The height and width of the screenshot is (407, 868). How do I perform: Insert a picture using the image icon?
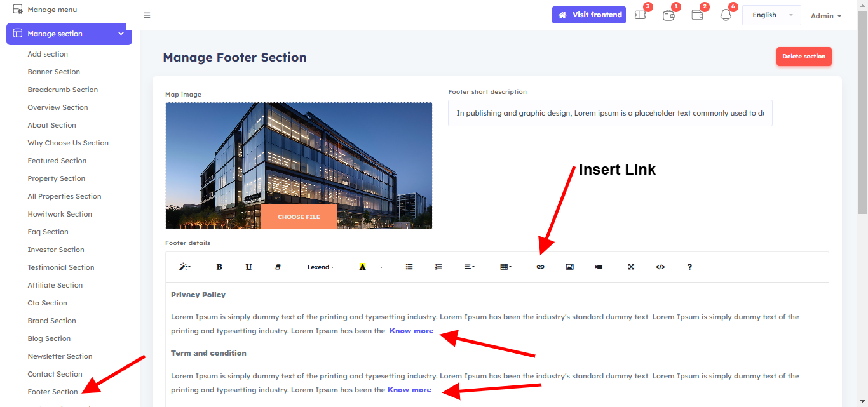[569, 267]
